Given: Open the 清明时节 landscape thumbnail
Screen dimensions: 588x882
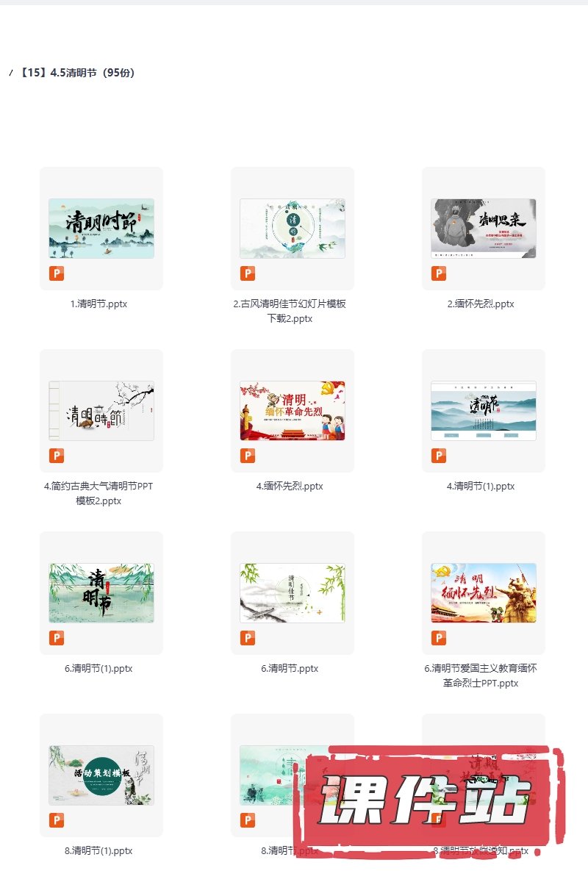Looking at the screenshot, I should pos(101,228).
